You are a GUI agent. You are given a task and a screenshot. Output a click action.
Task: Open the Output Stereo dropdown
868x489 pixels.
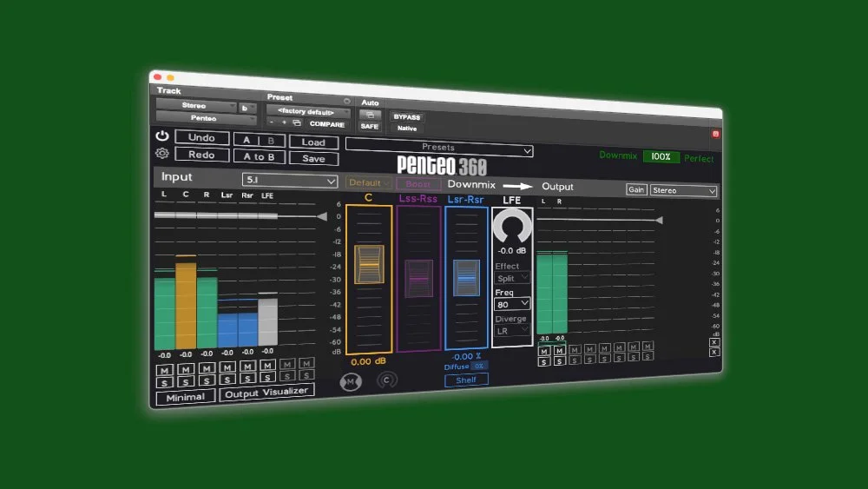click(x=684, y=190)
